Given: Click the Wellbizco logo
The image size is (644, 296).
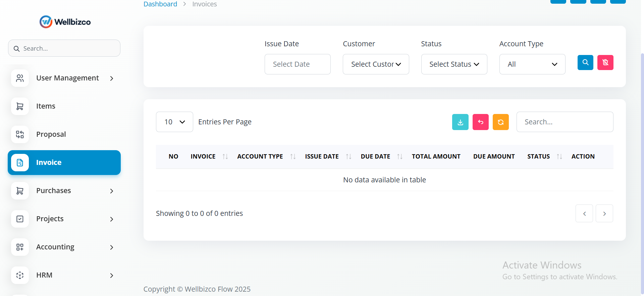Looking at the screenshot, I should tap(65, 22).
